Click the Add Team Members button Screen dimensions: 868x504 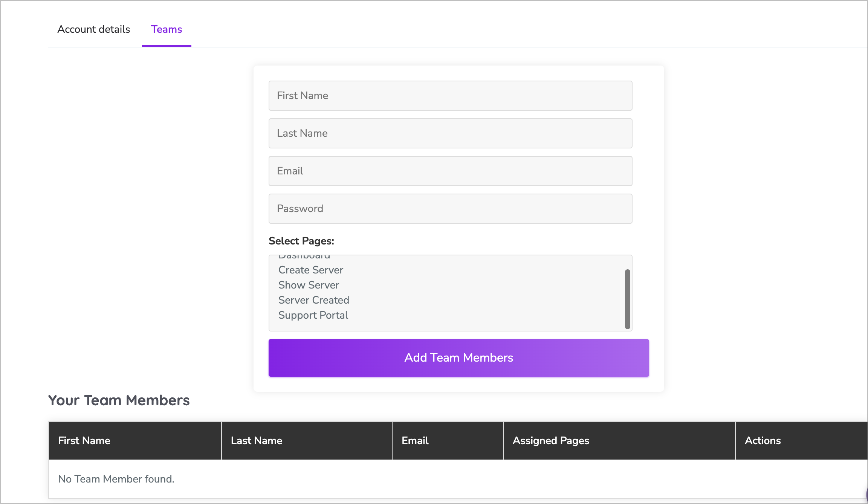[458, 357]
